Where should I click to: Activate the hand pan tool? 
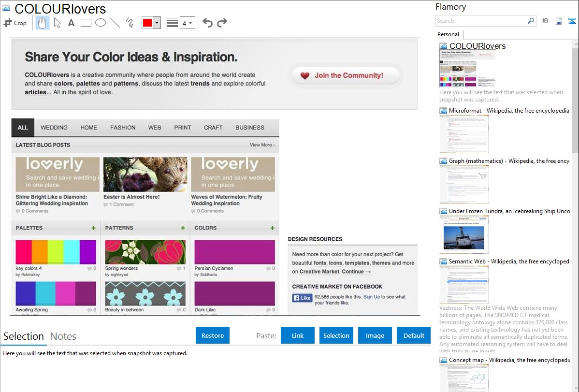43,23
